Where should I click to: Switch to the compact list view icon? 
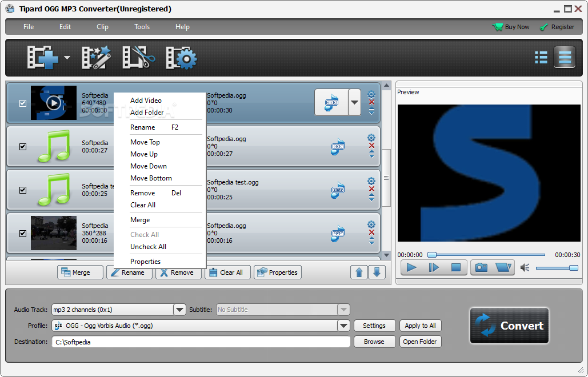click(541, 57)
